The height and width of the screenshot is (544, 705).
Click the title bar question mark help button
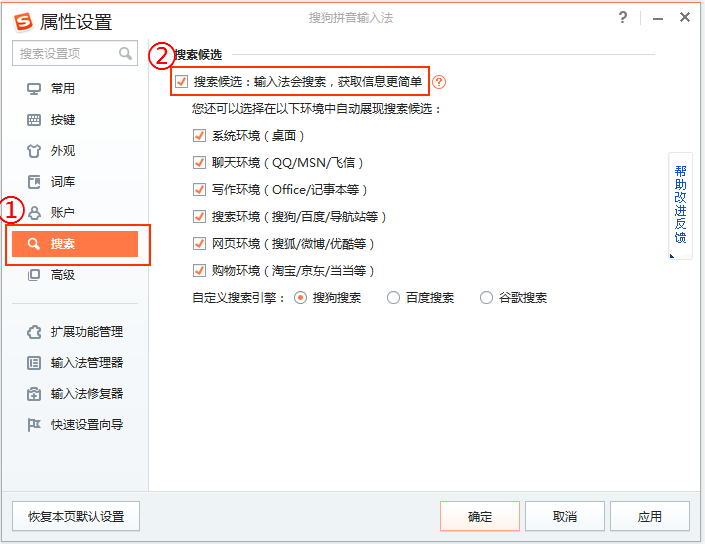pyautogui.click(x=623, y=17)
